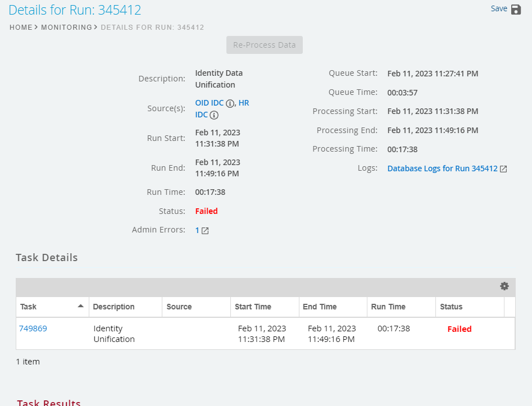Open the OID IDC source link
Viewport: 532px width, 406px height.
209,103
